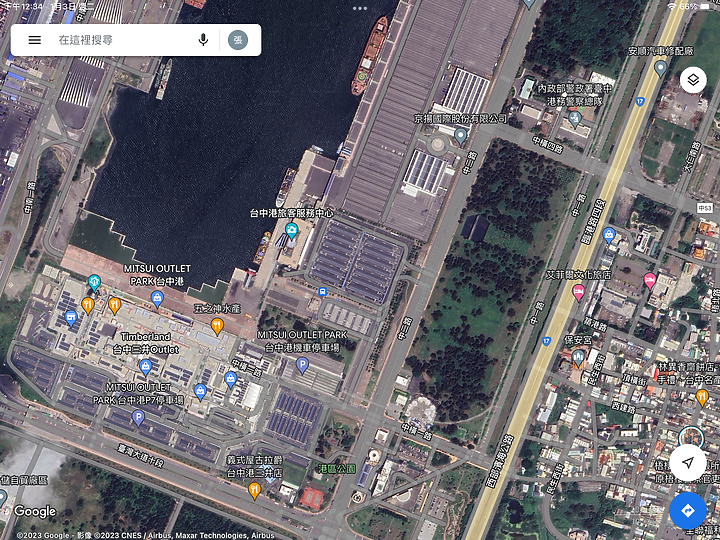The image size is (720, 540).
Task: Click the 保安宮 label
Action: (x=578, y=340)
